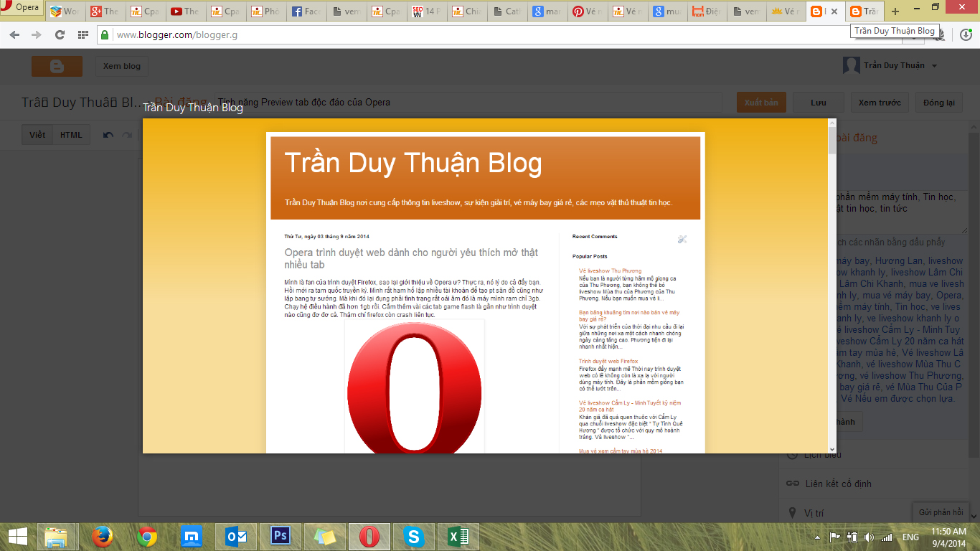This screenshot has width=980, height=551.
Task: Click the network signal tray icon
Action: tap(887, 537)
